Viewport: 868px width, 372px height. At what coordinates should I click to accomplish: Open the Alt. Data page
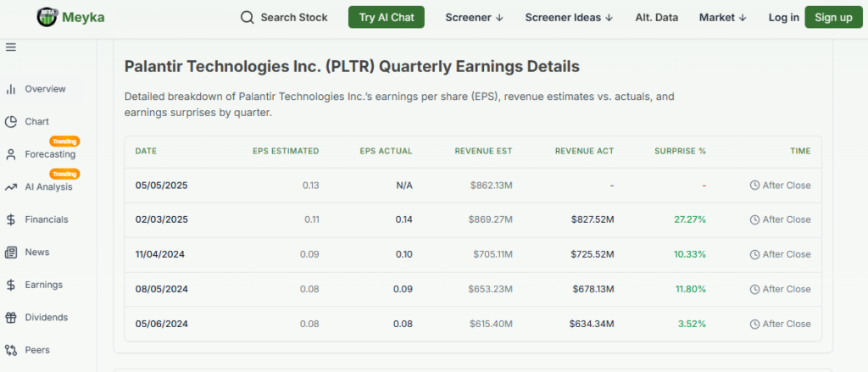[657, 18]
